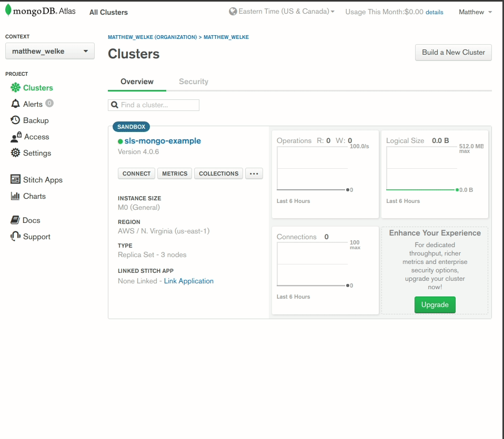Click the Access user-lock icon
This screenshot has width=504, height=439.
[16, 137]
